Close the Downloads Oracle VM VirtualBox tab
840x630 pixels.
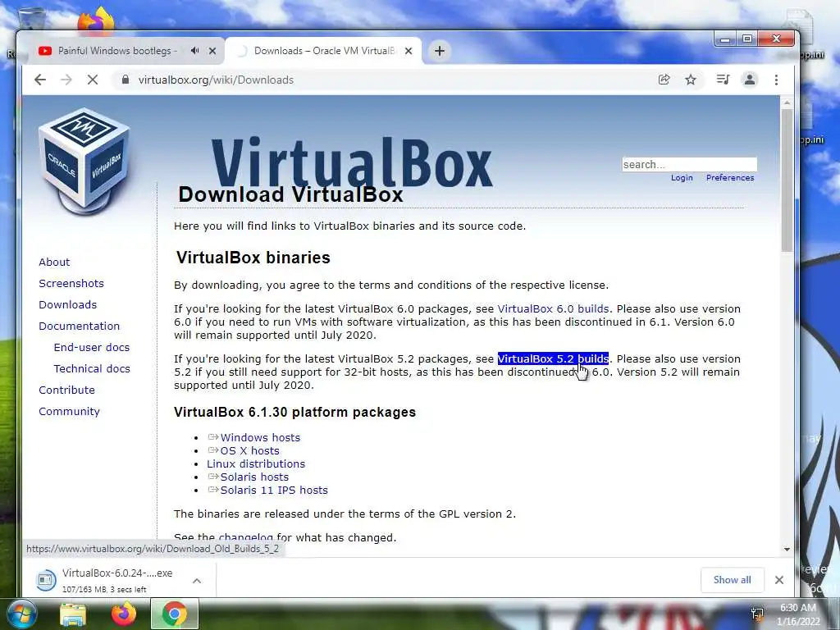[x=409, y=51]
